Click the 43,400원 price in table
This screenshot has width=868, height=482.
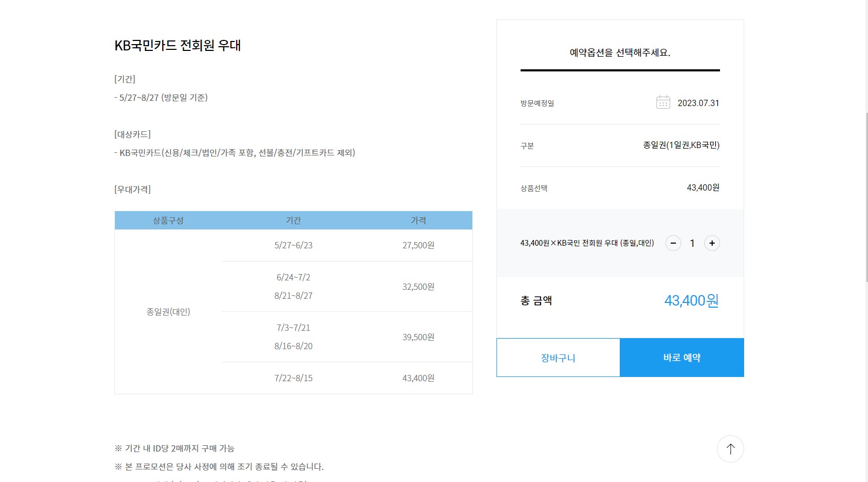[x=418, y=378]
